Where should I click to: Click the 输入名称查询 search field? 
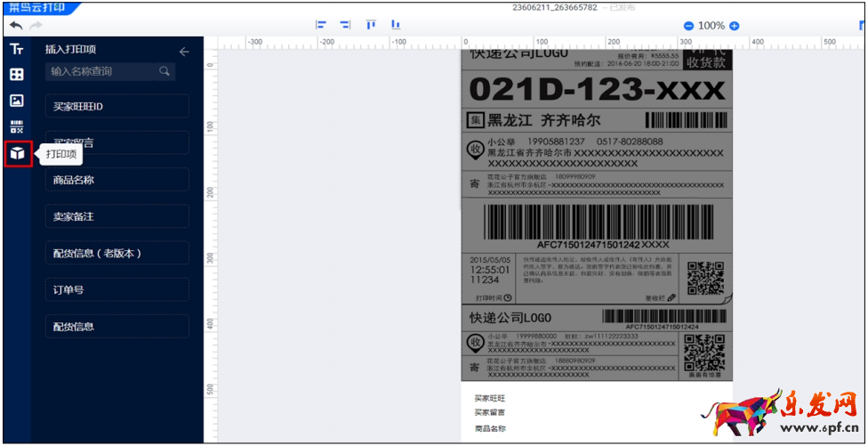(102, 71)
